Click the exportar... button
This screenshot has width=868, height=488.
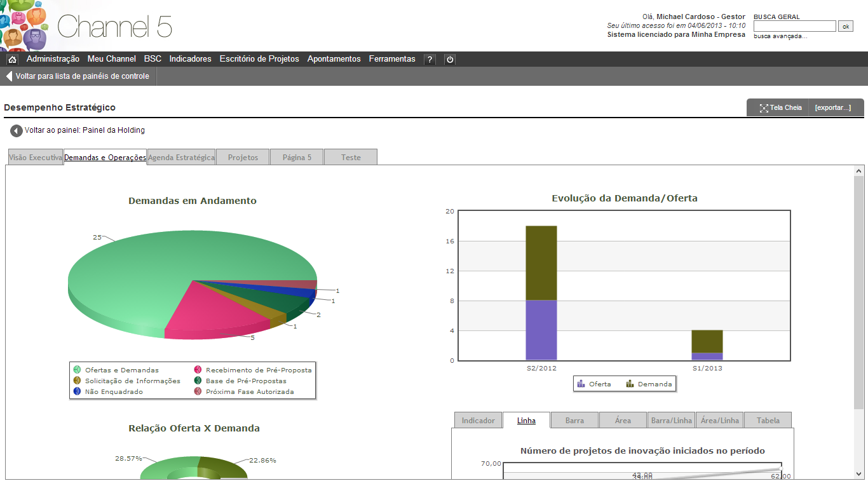(833, 108)
